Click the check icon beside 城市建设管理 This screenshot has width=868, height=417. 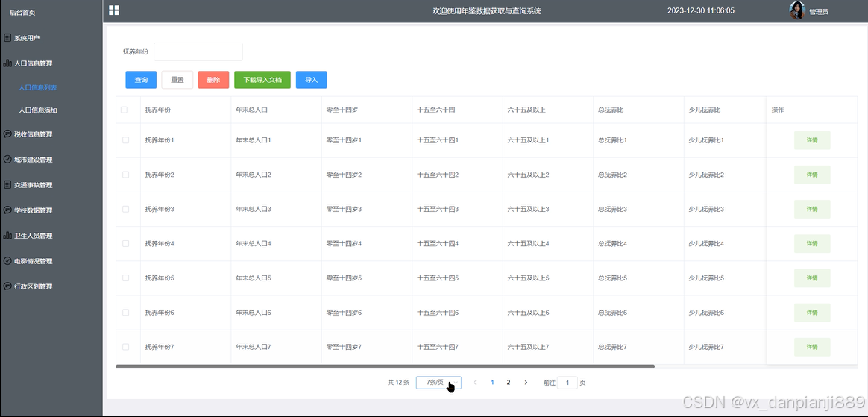[7, 160]
